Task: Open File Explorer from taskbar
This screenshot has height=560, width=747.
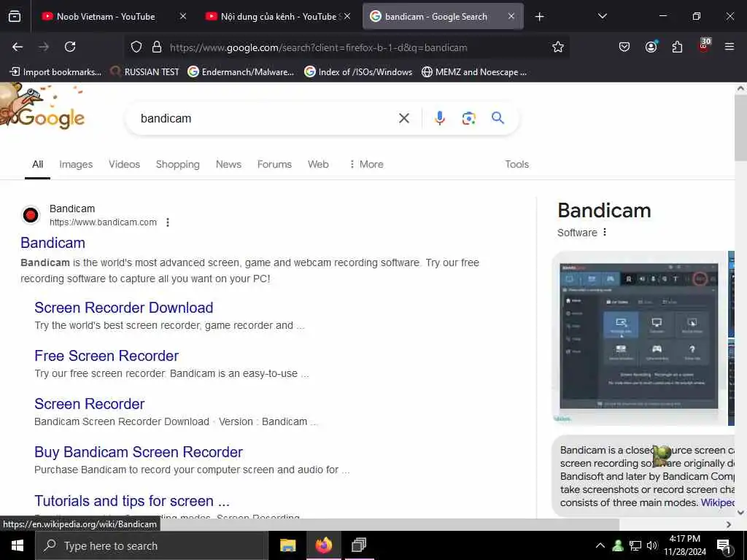Action: [x=287, y=545]
